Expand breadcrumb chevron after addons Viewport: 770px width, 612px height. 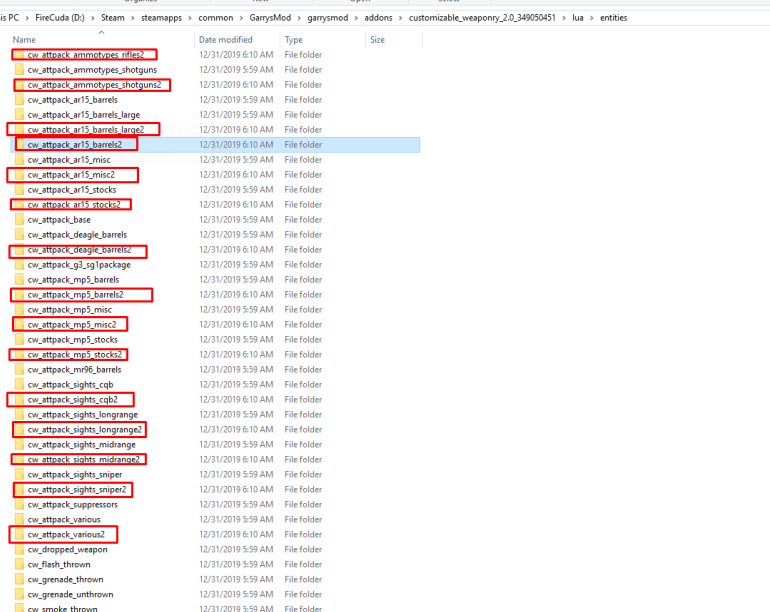tap(400, 18)
